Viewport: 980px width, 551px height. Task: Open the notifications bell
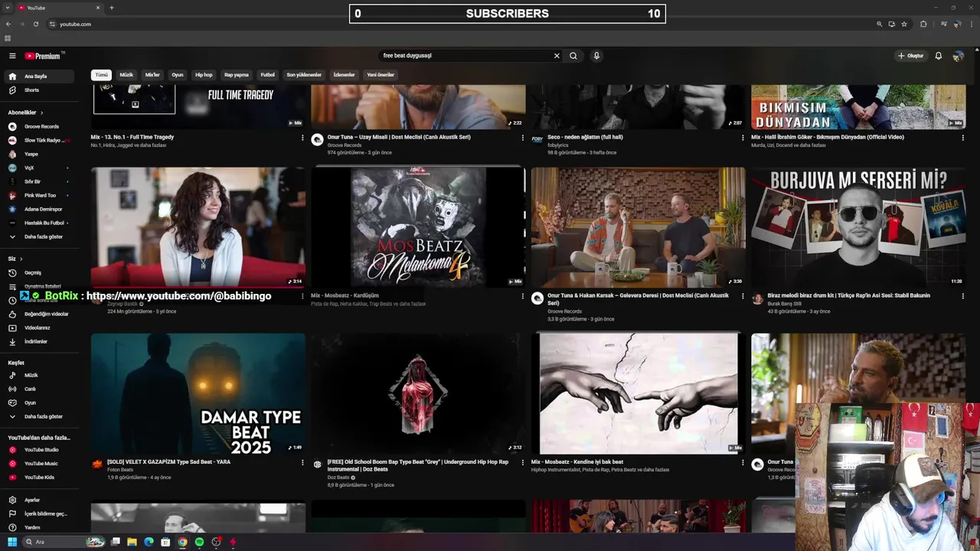[939, 56]
